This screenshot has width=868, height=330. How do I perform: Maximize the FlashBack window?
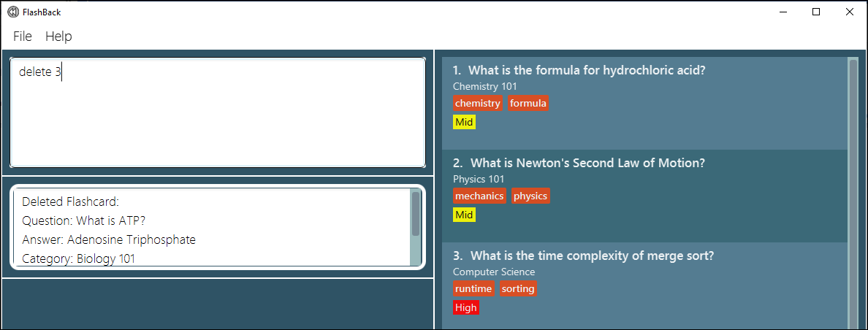[816, 12]
